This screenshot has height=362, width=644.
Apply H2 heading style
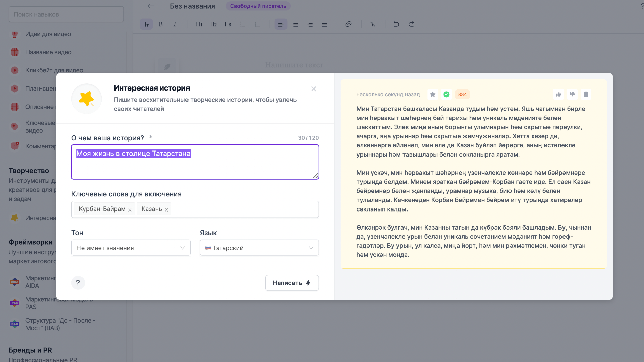click(x=213, y=24)
